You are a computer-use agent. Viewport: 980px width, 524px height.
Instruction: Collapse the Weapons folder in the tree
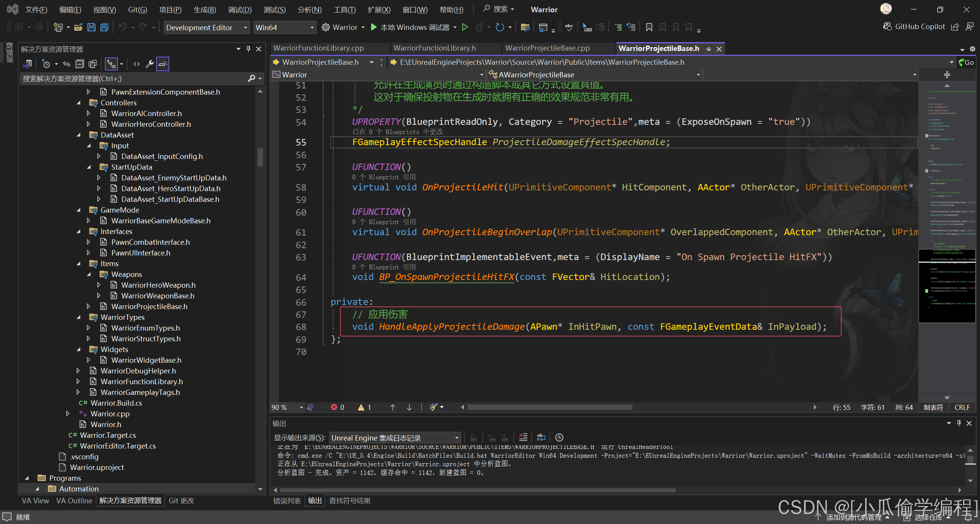click(x=89, y=274)
